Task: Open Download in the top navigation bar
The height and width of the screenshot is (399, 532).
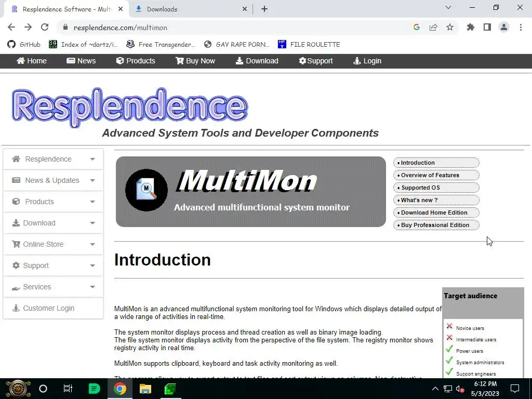Action: coord(257,61)
